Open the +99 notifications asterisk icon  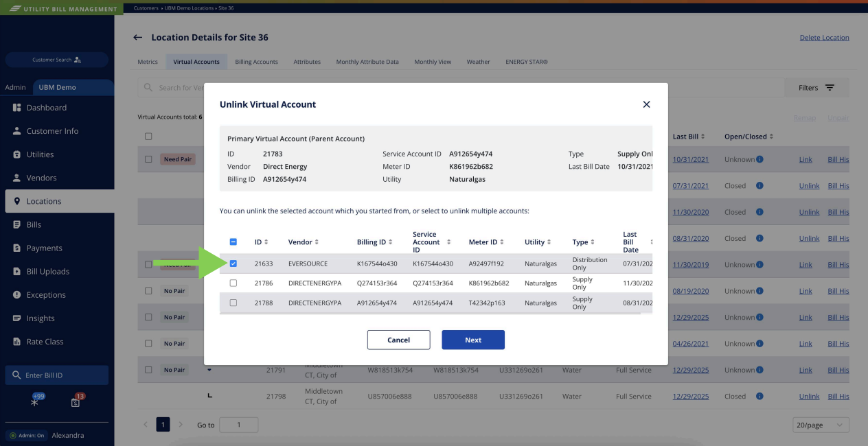(x=34, y=401)
